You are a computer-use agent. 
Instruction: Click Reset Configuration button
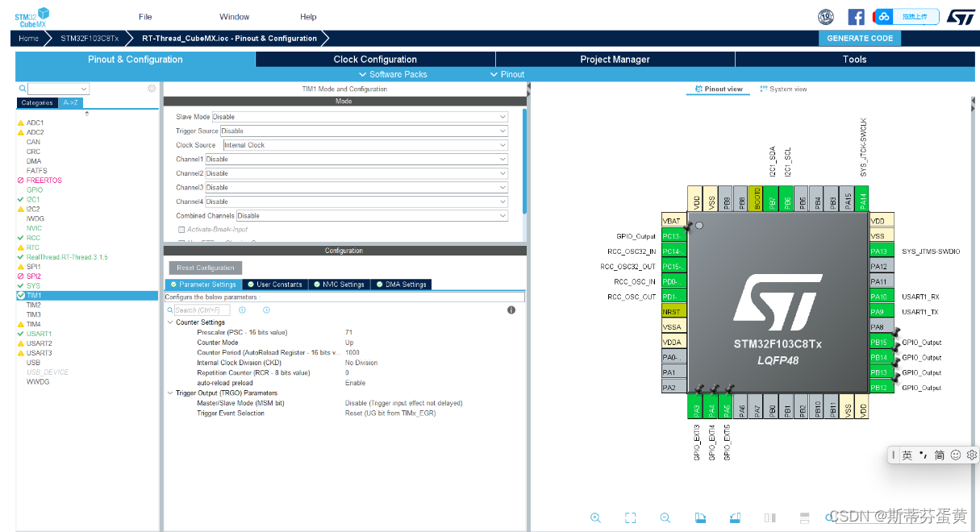tap(205, 268)
